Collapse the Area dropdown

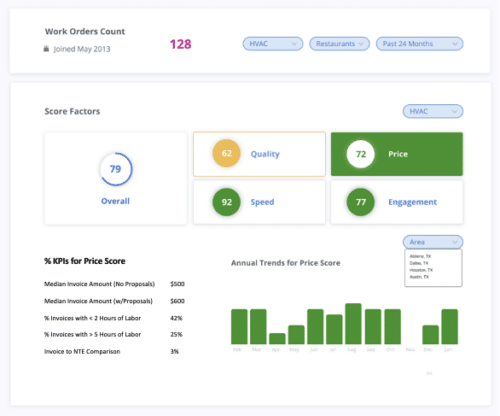click(x=433, y=242)
